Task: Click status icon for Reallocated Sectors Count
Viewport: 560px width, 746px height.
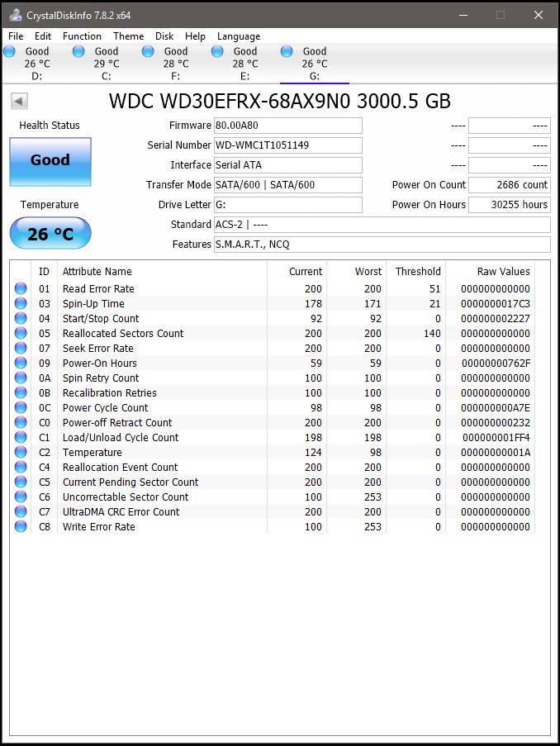Action: tap(21, 333)
